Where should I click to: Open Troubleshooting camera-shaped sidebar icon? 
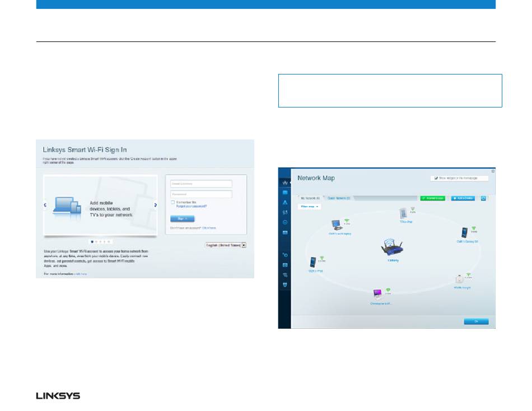pos(285,265)
